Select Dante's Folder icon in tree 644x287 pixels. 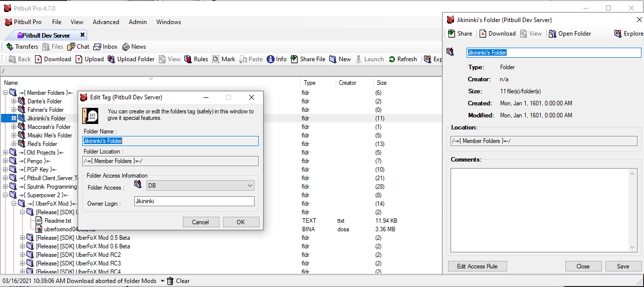(x=22, y=101)
